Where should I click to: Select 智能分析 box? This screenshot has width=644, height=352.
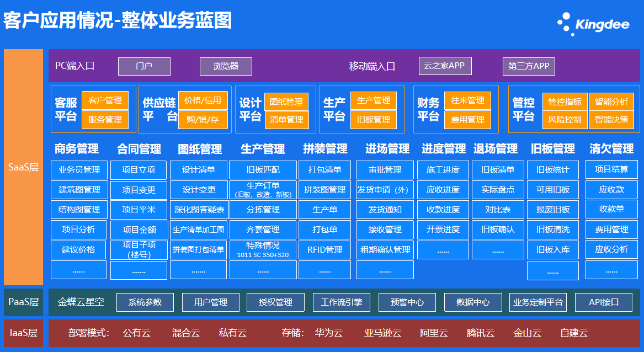point(611,102)
